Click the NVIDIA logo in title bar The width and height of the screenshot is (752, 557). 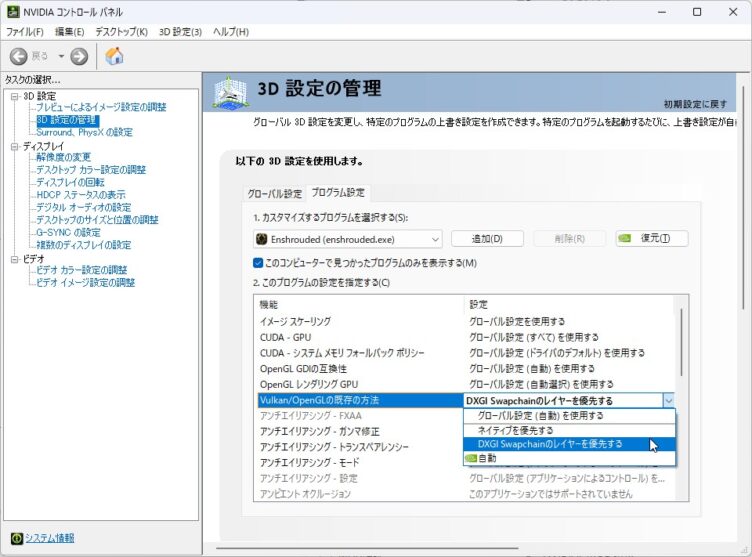[13, 12]
